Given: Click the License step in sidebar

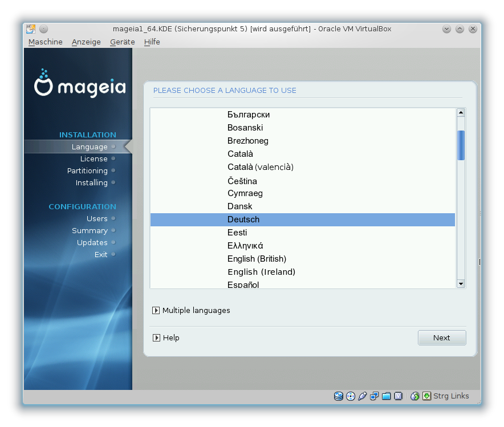Looking at the screenshot, I should coord(94,158).
